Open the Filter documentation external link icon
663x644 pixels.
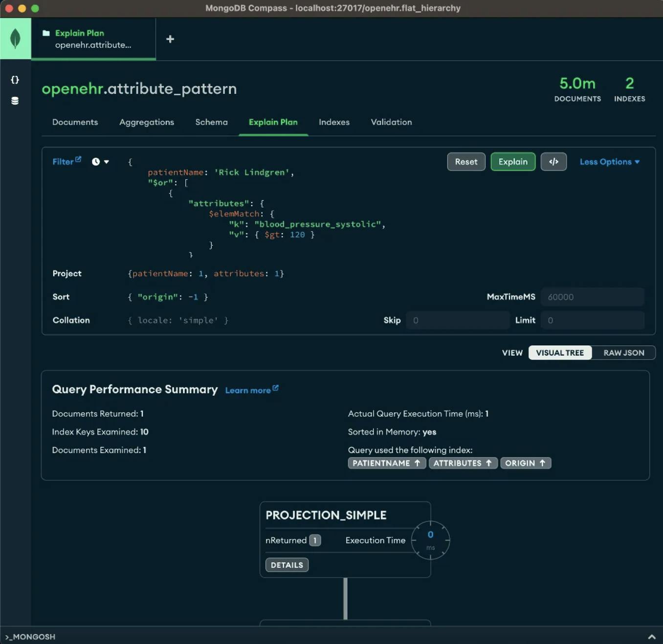[x=78, y=159]
